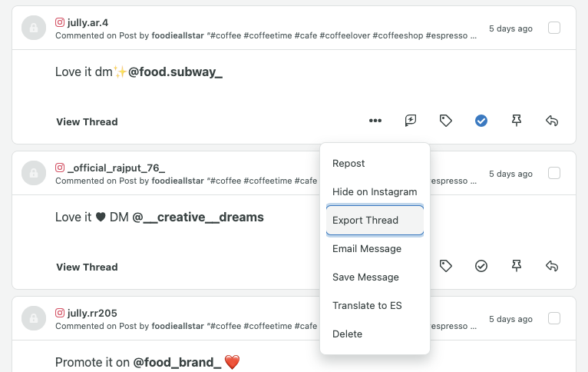Unmark the blue completed checkmark on jully.ar.4's comment
Viewport: 588px width, 372px height.
pyautogui.click(x=481, y=121)
